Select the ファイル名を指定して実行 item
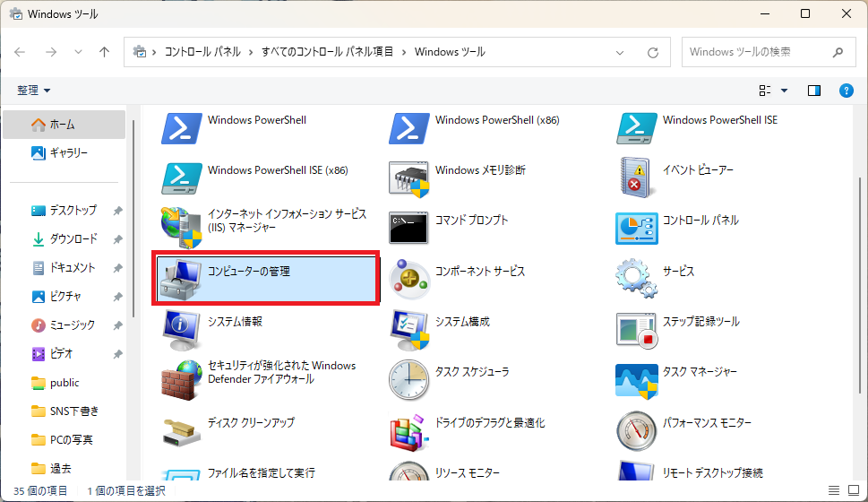 coord(238,473)
